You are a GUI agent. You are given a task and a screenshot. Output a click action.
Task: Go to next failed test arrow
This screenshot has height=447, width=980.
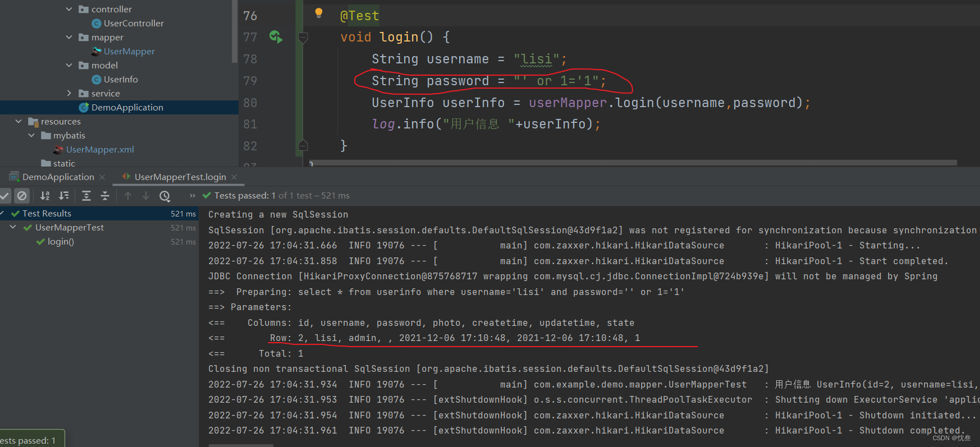click(x=146, y=196)
